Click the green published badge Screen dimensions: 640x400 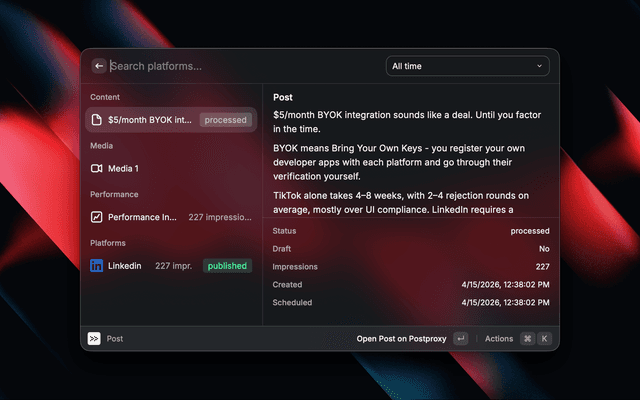(227, 266)
